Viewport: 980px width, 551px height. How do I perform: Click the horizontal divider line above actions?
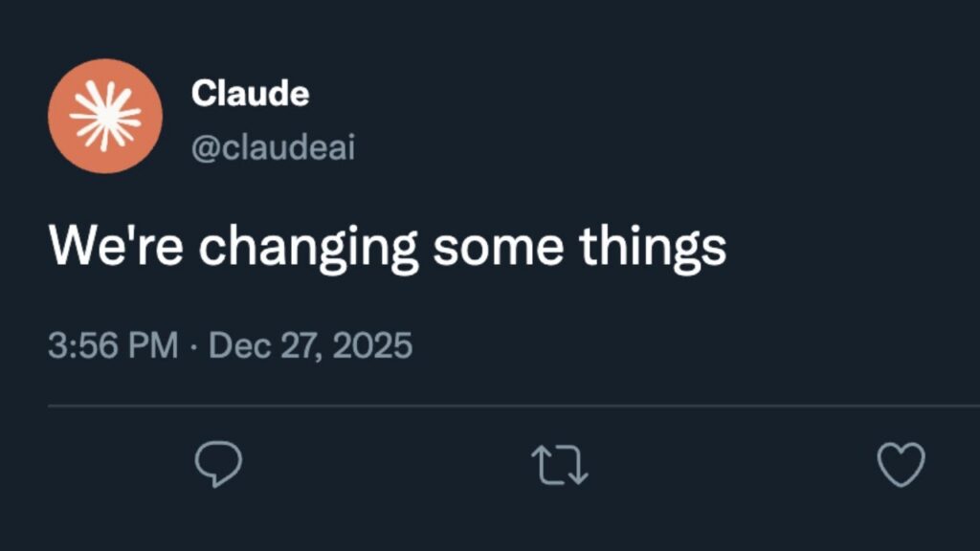pos(513,406)
